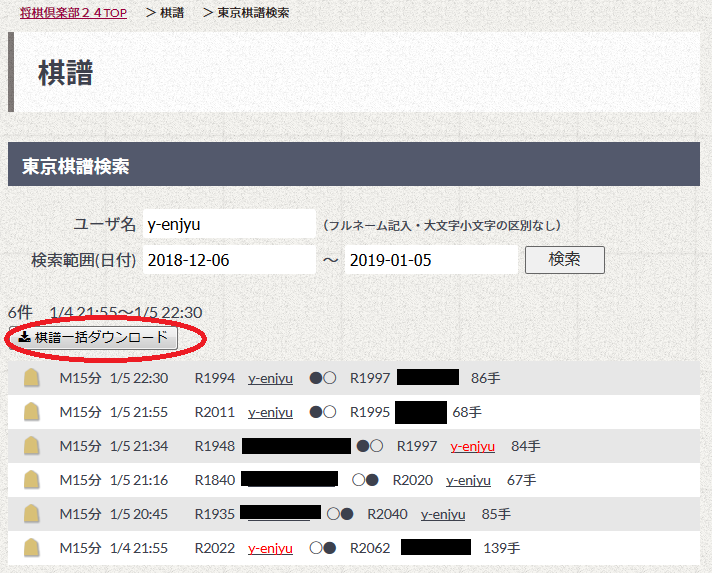Open kifu icon for 1/5 21:55 game
This screenshot has height=573, width=712.
coord(31,412)
